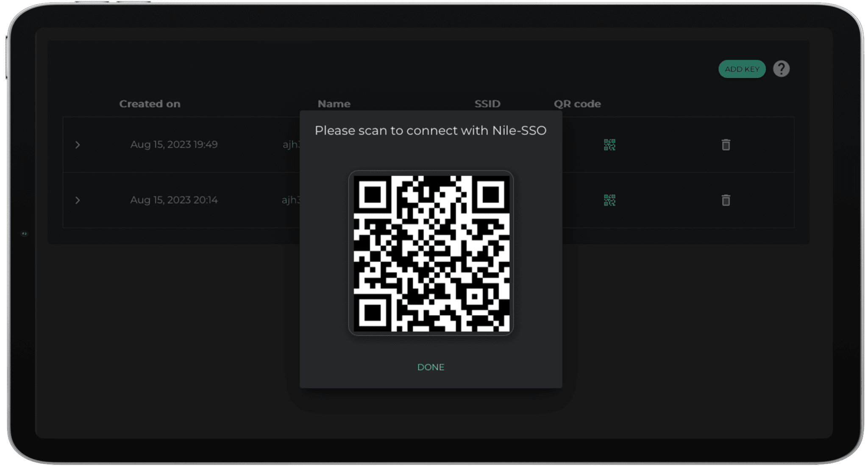This screenshot has width=868, height=466.
Task: Select the Aug 15, 2023 19:49 date cell
Action: pos(174,144)
